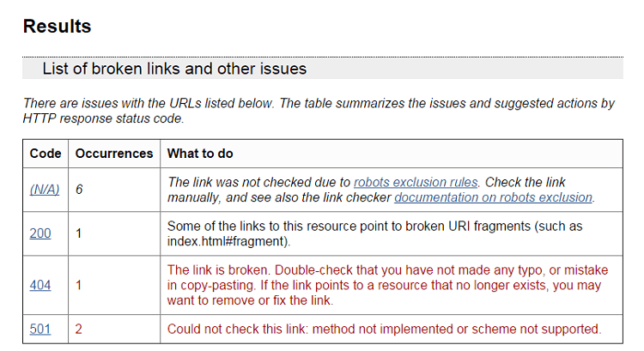Click the occurrences value 6 for N/A
The width and height of the screenshot is (644, 351).
click(x=79, y=190)
